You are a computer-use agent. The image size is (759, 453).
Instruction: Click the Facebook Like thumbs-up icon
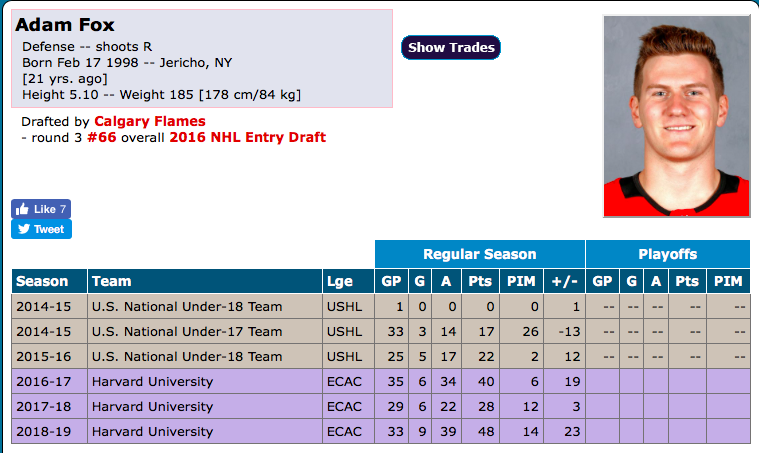pyautogui.click(x=22, y=209)
